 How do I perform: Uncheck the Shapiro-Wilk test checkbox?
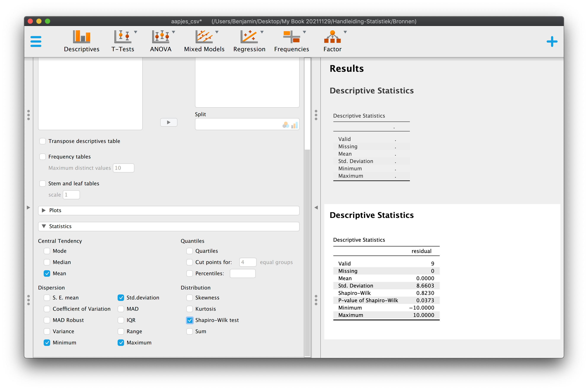(190, 320)
